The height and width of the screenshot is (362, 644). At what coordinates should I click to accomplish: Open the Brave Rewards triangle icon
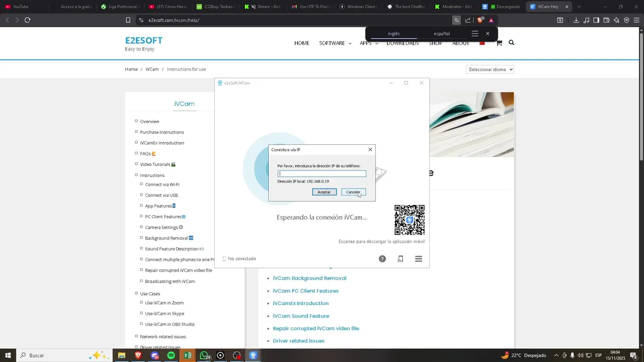[x=491, y=20]
